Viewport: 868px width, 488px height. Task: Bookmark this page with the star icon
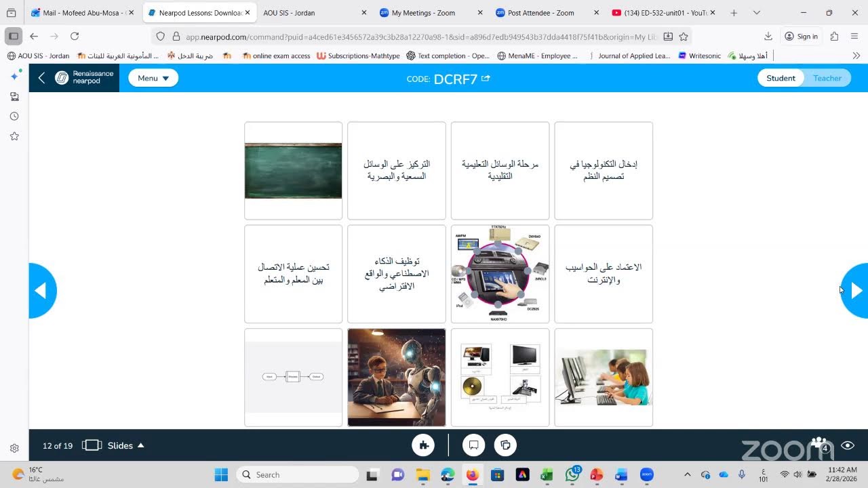(x=684, y=37)
